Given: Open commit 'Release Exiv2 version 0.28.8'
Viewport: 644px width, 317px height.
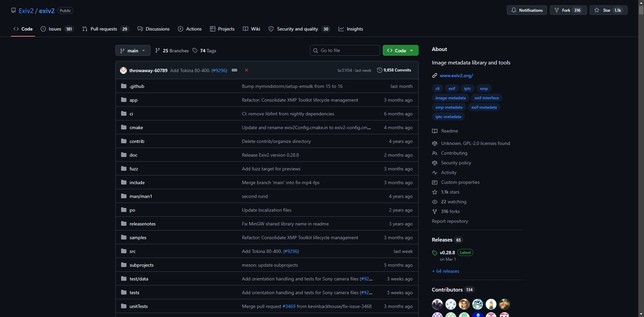Looking at the screenshot, I should pyautogui.click(x=270, y=155).
